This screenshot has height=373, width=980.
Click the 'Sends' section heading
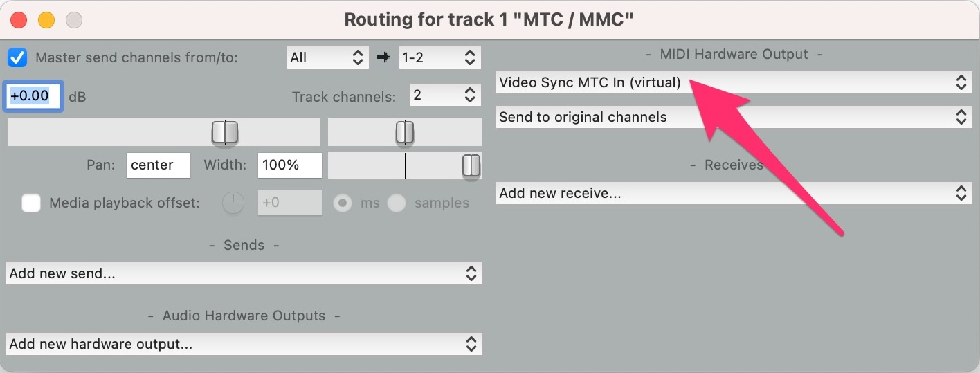click(x=244, y=245)
